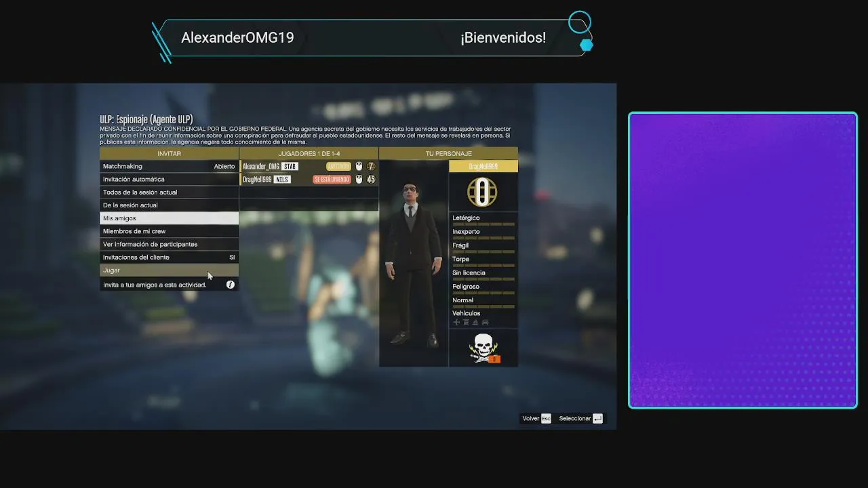Screen dimensions: 868x488
Task: Click the Torpe stat label
Action: (x=460, y=259)
